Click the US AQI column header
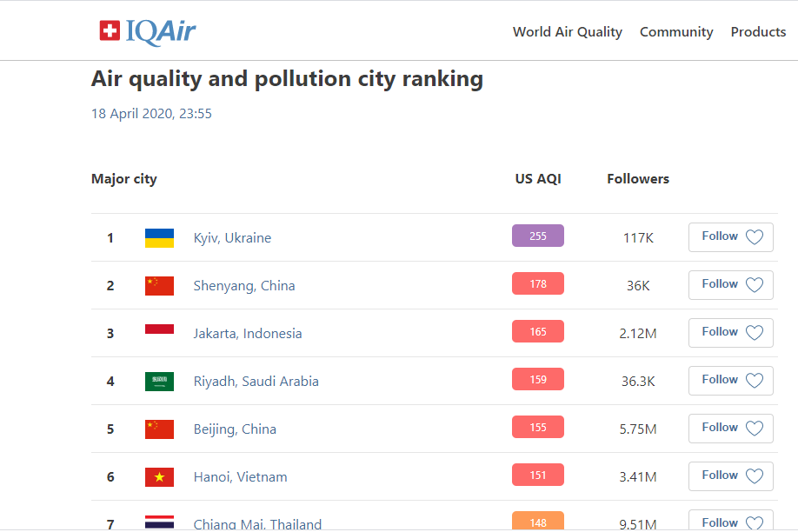 point(538,179)
